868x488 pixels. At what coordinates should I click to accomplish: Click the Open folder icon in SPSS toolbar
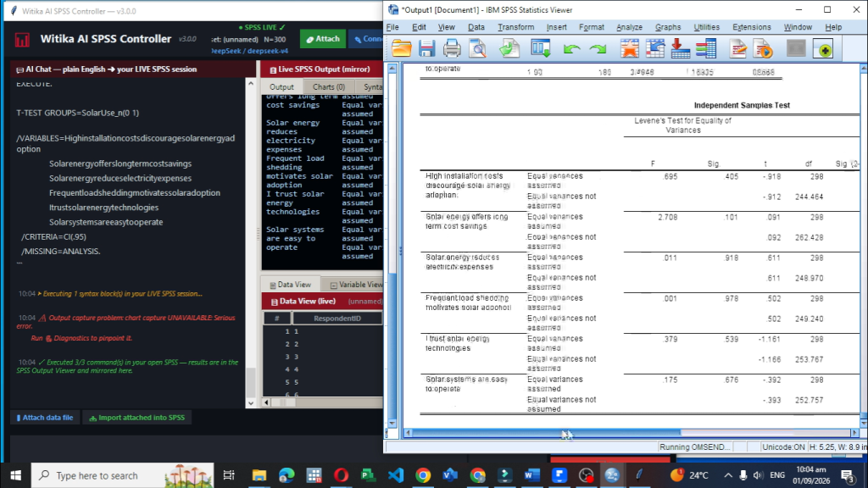[x=401, y=49]
